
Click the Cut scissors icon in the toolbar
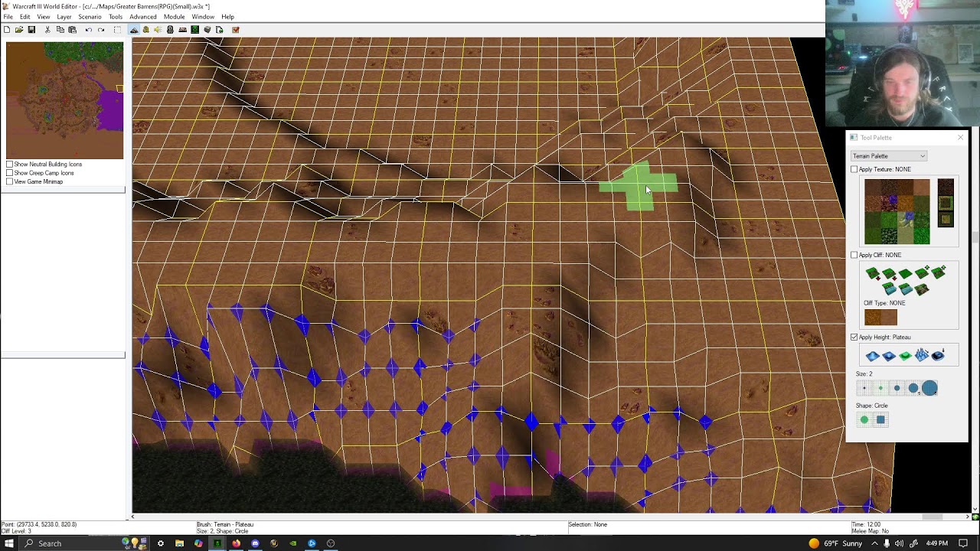pos(47,30)
